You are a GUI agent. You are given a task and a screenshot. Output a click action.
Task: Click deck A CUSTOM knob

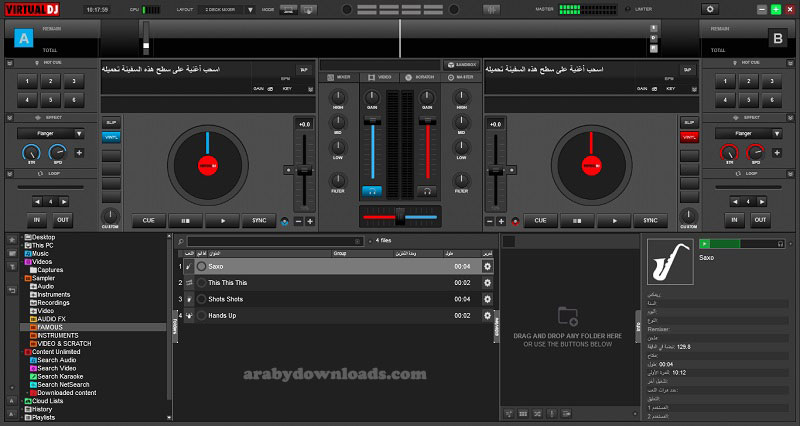(x=110, y=216)
